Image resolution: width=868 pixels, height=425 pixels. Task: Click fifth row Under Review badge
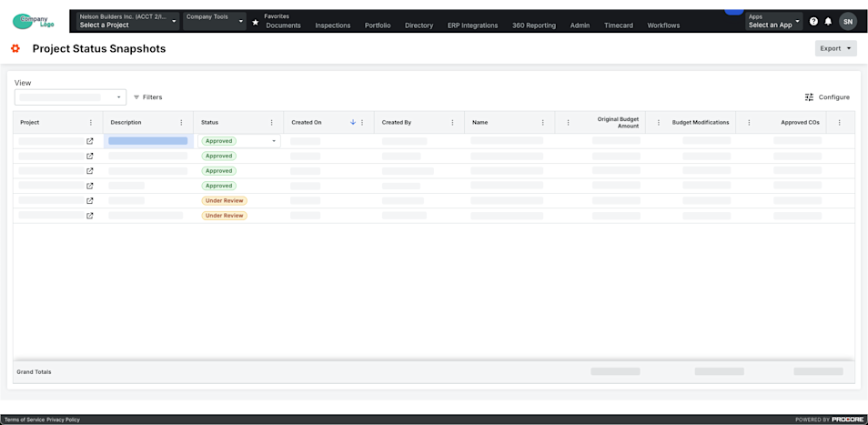224,201
